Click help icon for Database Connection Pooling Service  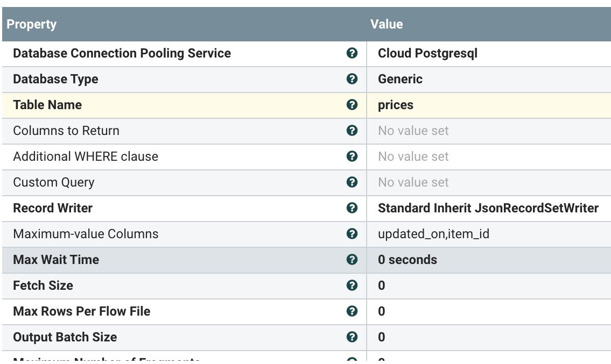click(x=352, y=53)
